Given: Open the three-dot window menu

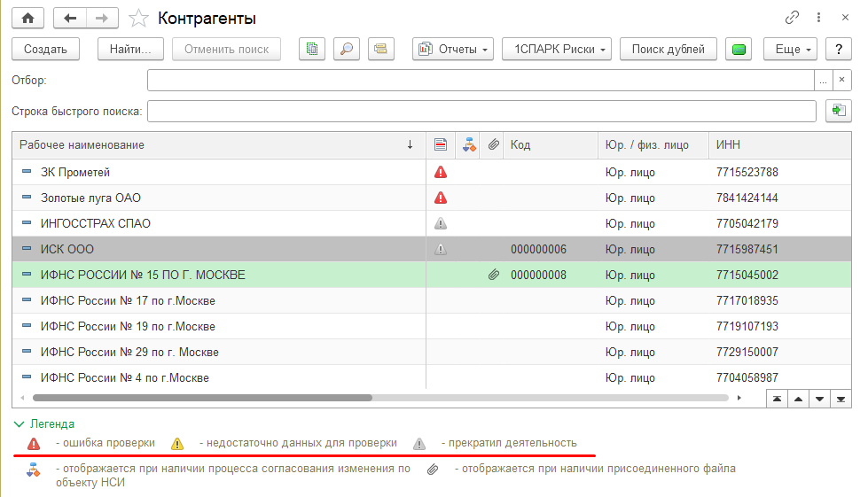Looking at the screenshot, I should (818, 18).
